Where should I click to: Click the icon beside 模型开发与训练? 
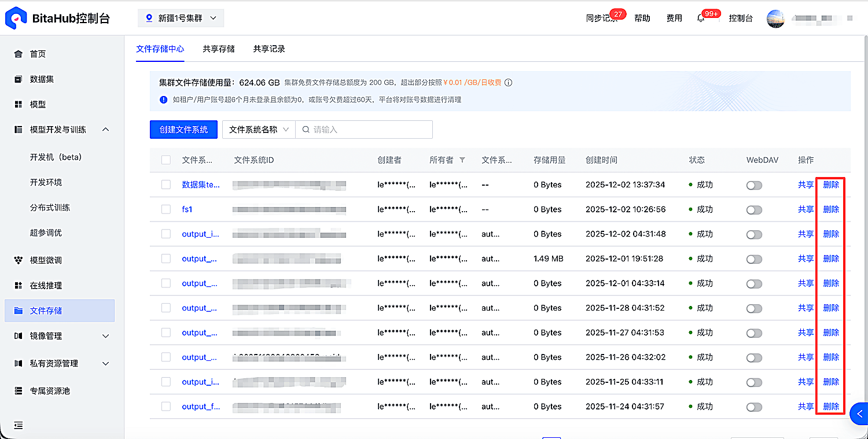(x=18, y=130)
